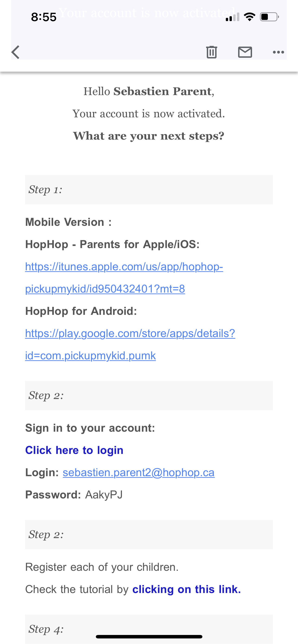298x644 pixels.
Task: Tap the Step 4 header bar
Action: 149,629
